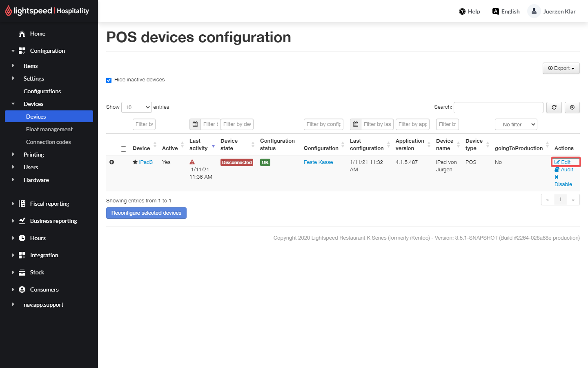Click the Search input field
The width and height of the screenshot is (588, 368).
[x=498, y=108]
